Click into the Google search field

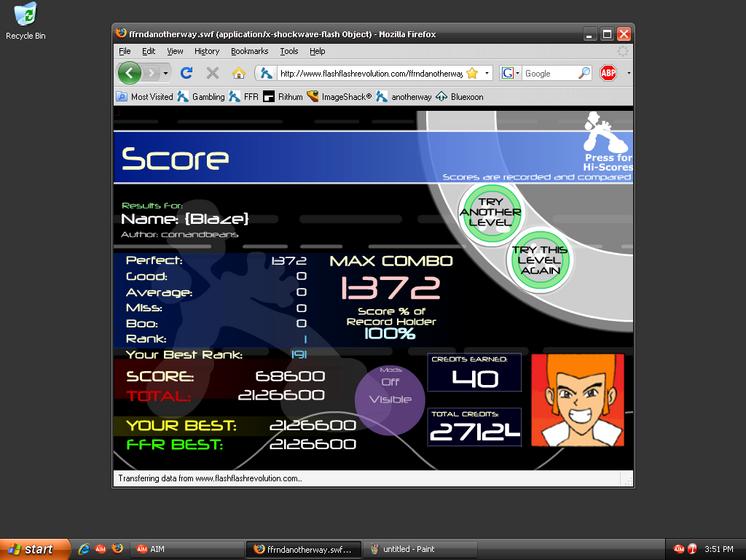(x=550, y=74)
